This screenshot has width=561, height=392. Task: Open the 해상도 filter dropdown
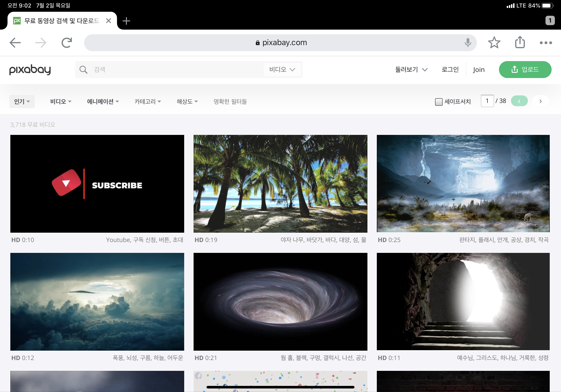click(x=187, y=102)
